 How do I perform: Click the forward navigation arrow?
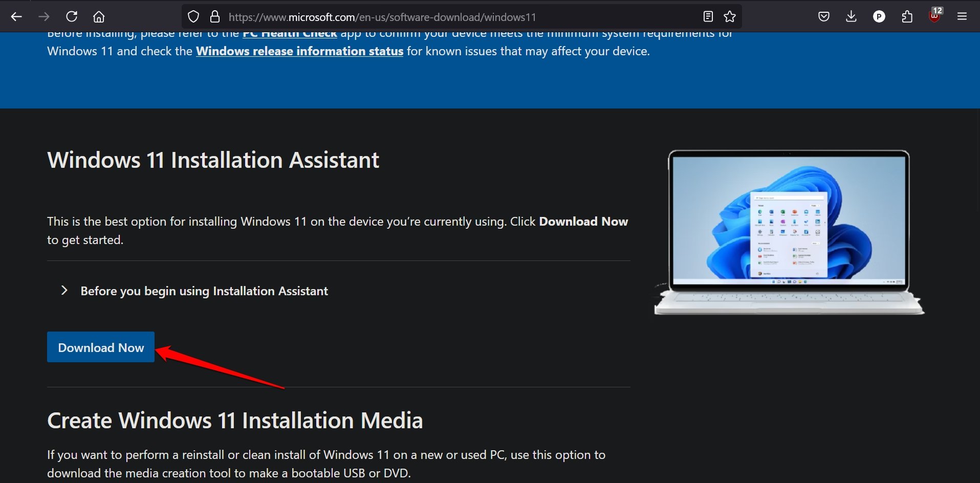pos(44,17)
